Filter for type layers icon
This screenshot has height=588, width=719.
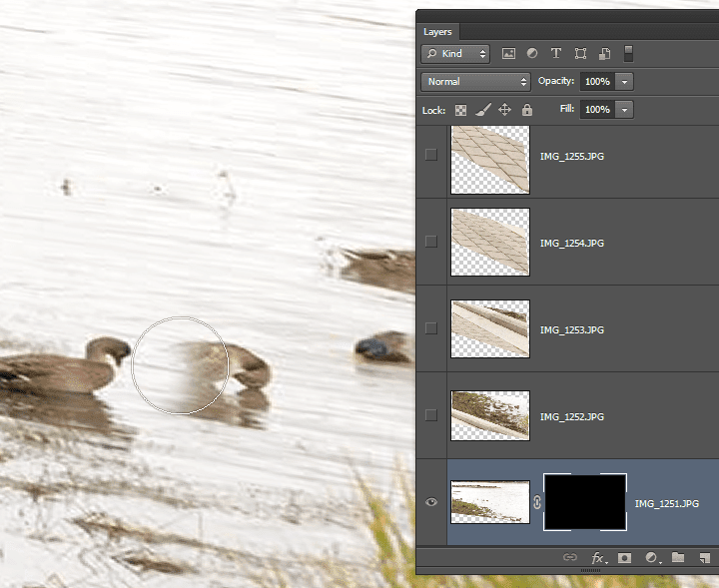tap(556, 53)
